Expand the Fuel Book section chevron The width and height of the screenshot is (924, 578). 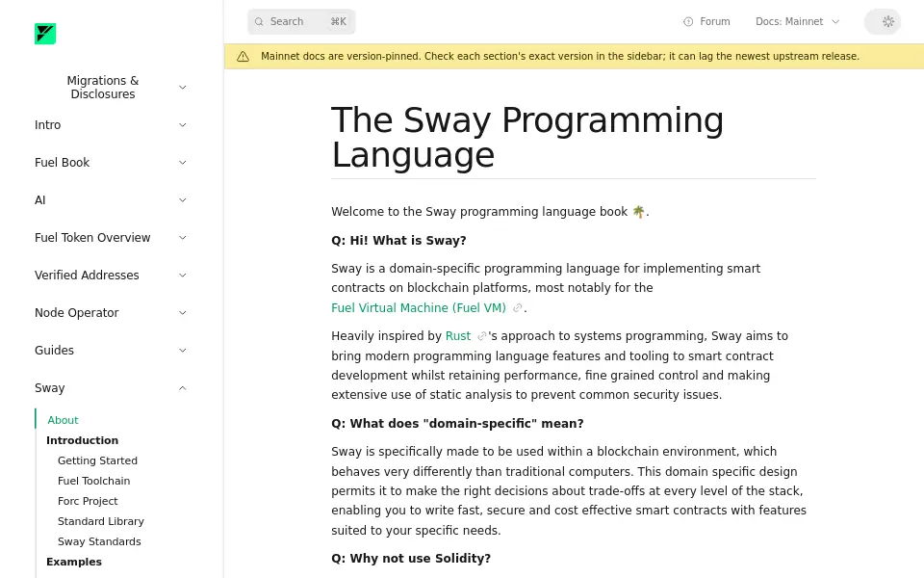183,163
